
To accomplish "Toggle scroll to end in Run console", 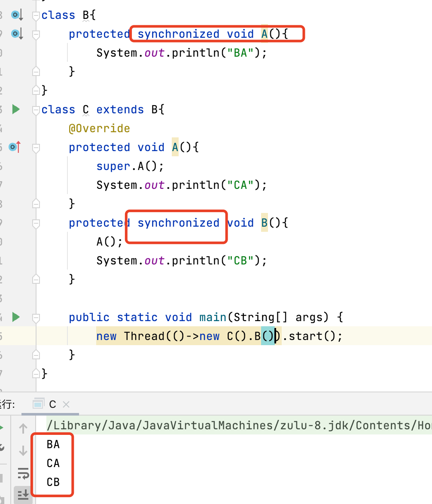I will point(23,494).
